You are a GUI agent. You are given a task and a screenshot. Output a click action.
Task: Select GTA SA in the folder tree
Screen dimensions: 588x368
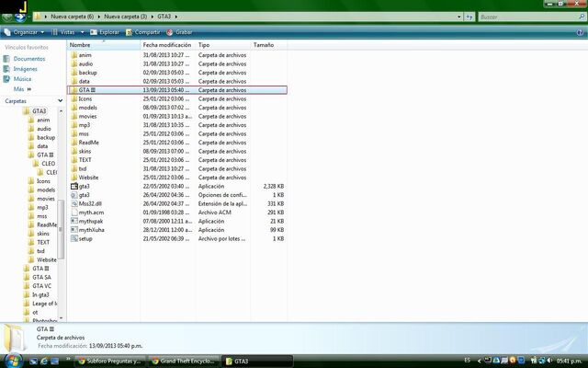[x=41, y=277]
